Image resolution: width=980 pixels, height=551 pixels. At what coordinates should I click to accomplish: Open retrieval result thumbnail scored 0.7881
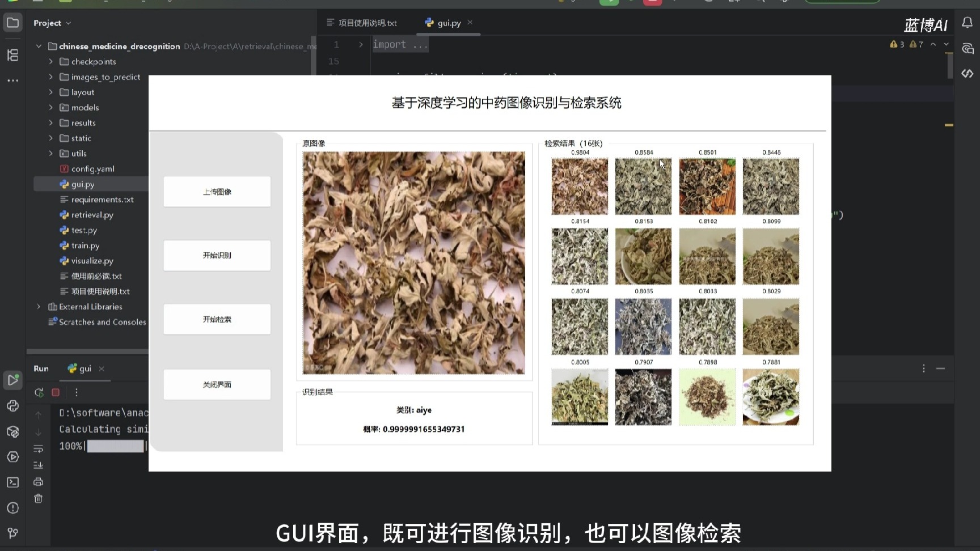point(771,397)
